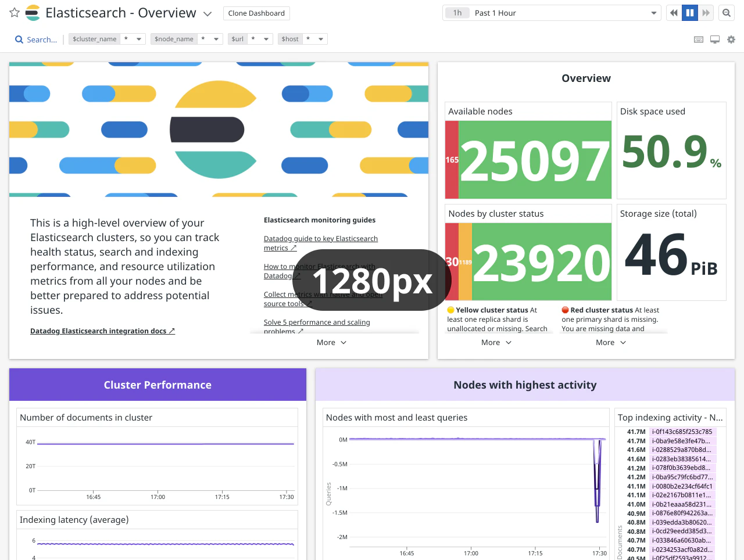Pause live dashboard updates
Screen dimensions: 744x560
[x=690, y=13]
